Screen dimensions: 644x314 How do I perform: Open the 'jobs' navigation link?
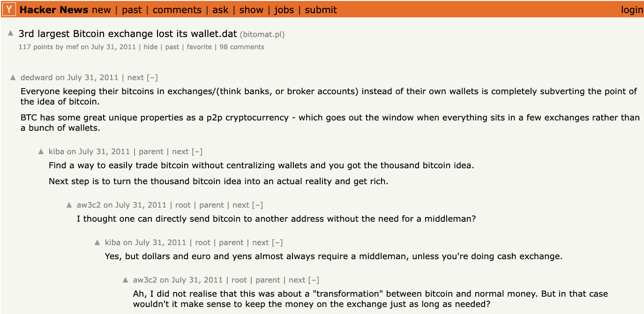click(x=284, y=10)
